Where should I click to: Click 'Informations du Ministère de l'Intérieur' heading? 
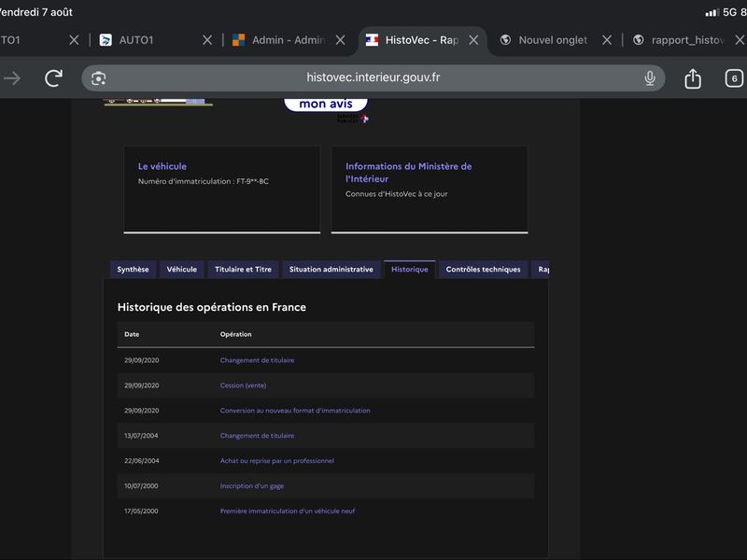408,173
